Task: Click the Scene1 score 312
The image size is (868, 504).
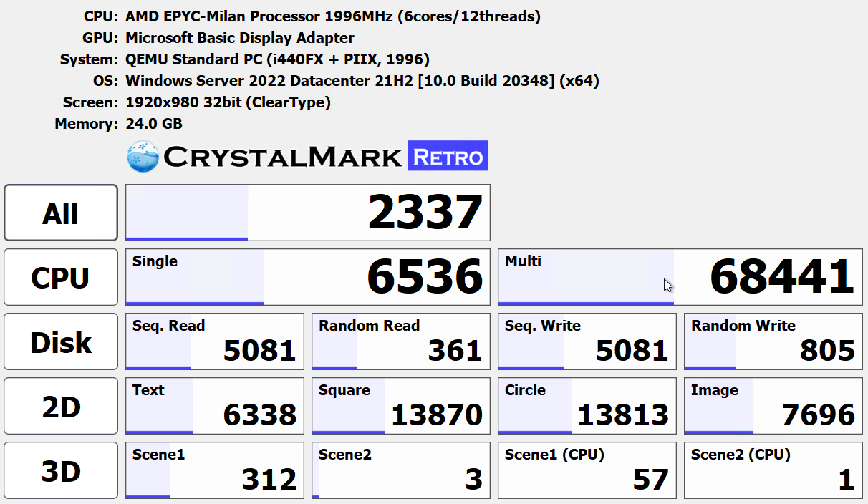Action: click(x=215, y=470)
